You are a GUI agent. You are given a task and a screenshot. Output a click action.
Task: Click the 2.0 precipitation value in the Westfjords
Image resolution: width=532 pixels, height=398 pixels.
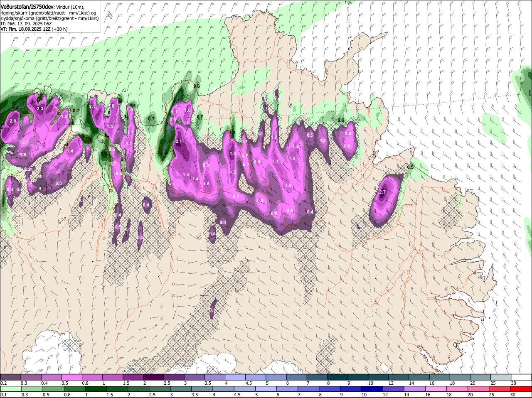(12, 121)
